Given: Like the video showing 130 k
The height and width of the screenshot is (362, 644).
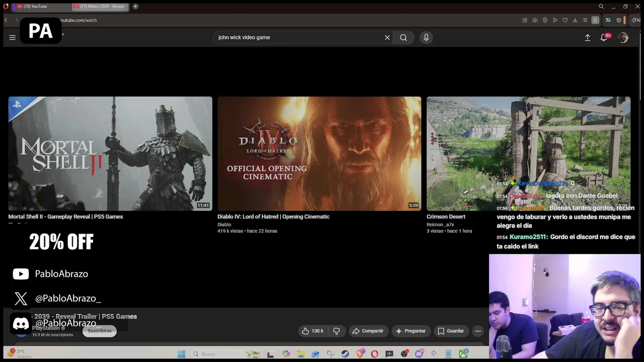Looking at the screenshot, I should coord(312,331).
